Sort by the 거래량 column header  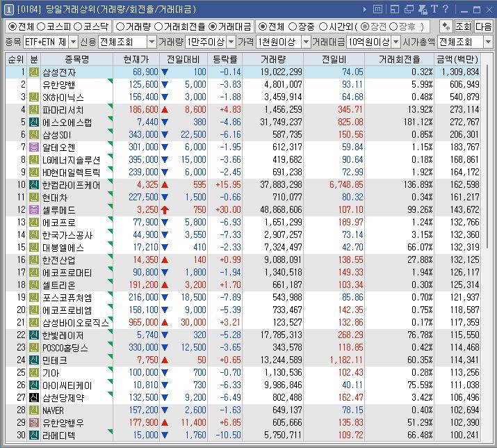coord(273,59)
